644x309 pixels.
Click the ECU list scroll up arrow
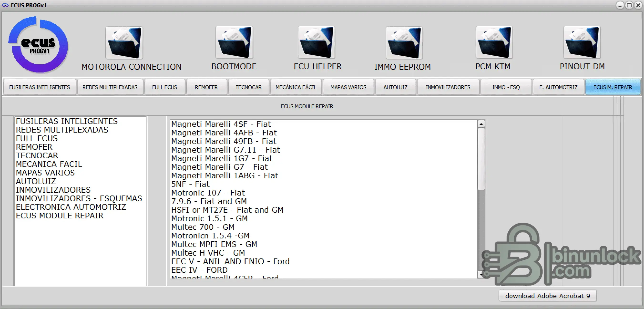[x=481, y=124]
